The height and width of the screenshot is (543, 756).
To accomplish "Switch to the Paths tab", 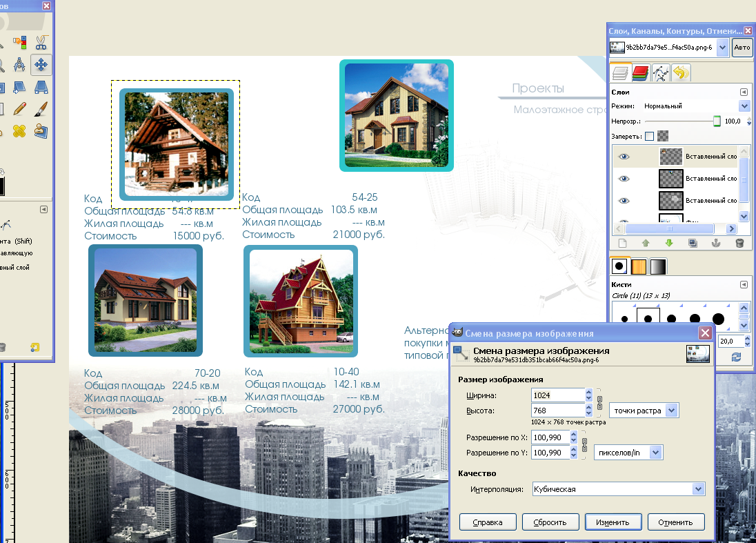I will (x=661, y=73).
